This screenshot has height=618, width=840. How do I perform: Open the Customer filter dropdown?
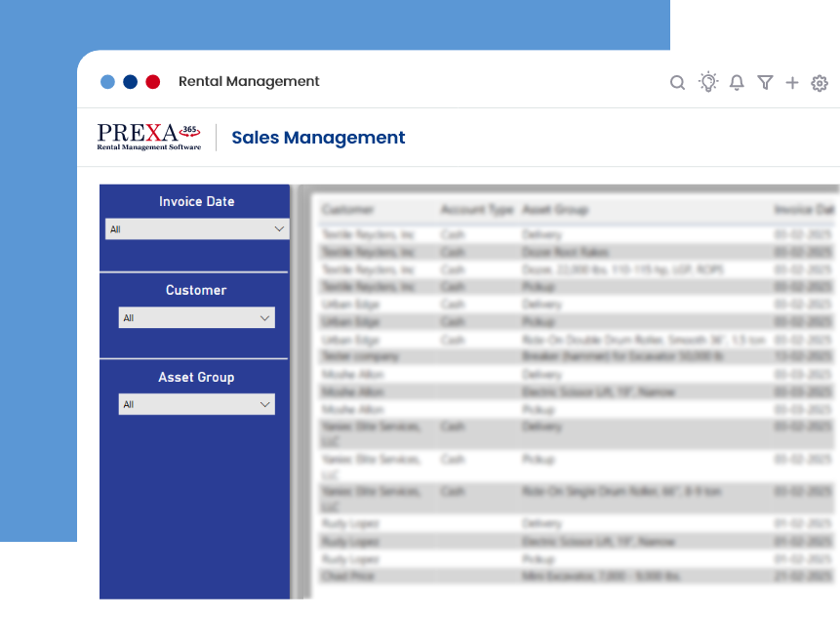click(196, 318)
